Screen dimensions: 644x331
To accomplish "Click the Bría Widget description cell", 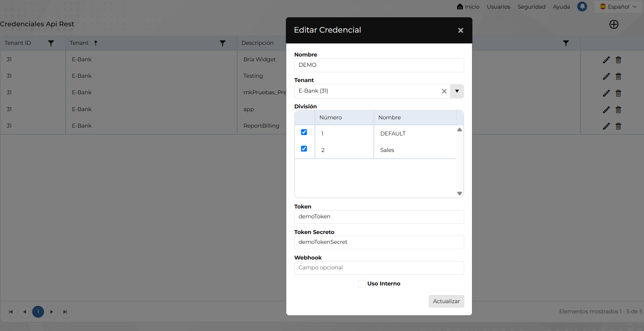I will click(260, 59).
